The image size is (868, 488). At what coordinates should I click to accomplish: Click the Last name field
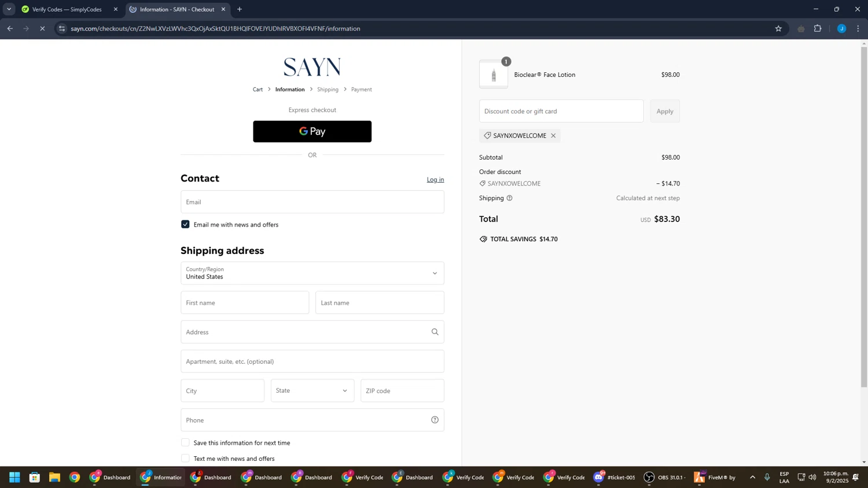(380, 302)
